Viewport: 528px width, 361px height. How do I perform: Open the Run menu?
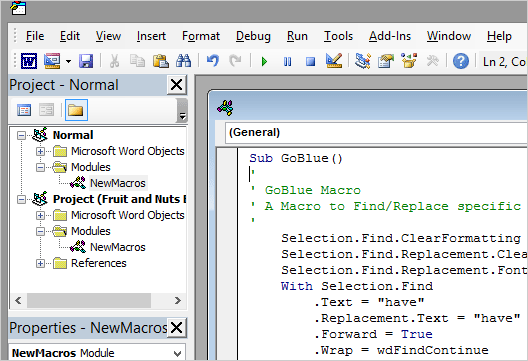[297, 36]
